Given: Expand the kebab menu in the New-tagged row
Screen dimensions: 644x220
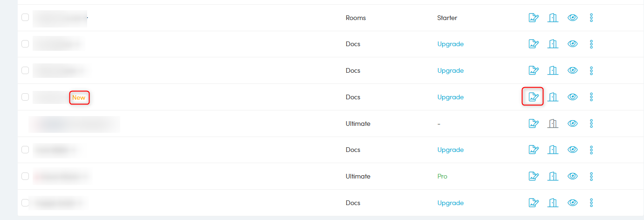Looking at the screenshot, I should tap(591, 97).
